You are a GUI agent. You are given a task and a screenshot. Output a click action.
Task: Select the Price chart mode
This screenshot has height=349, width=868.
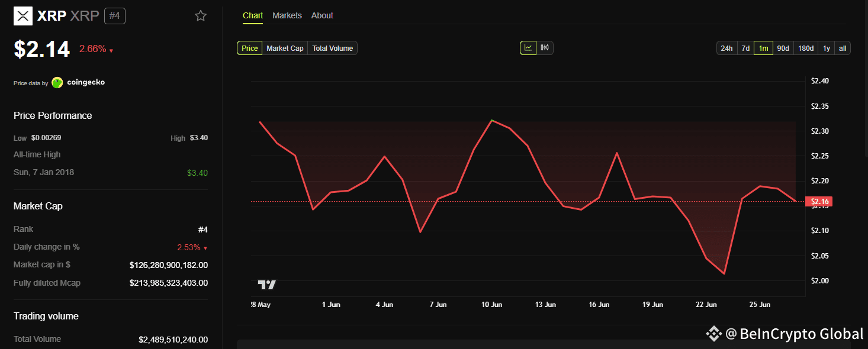point(250,49)
